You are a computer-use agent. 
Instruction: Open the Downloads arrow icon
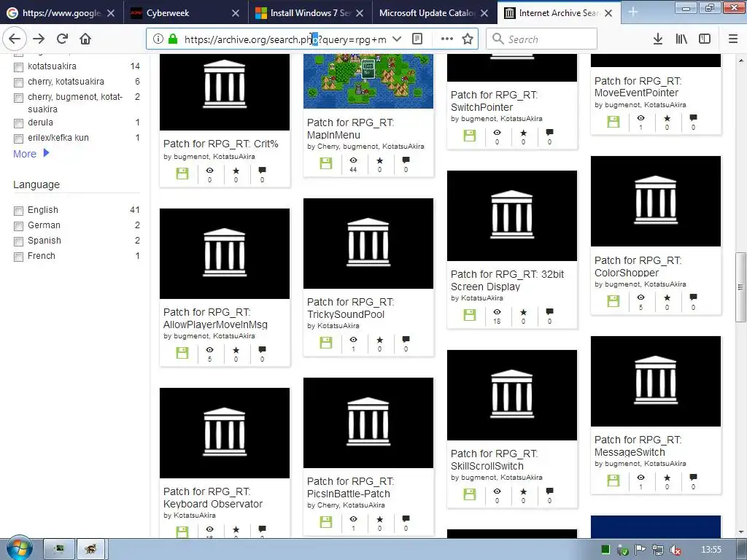657,39
